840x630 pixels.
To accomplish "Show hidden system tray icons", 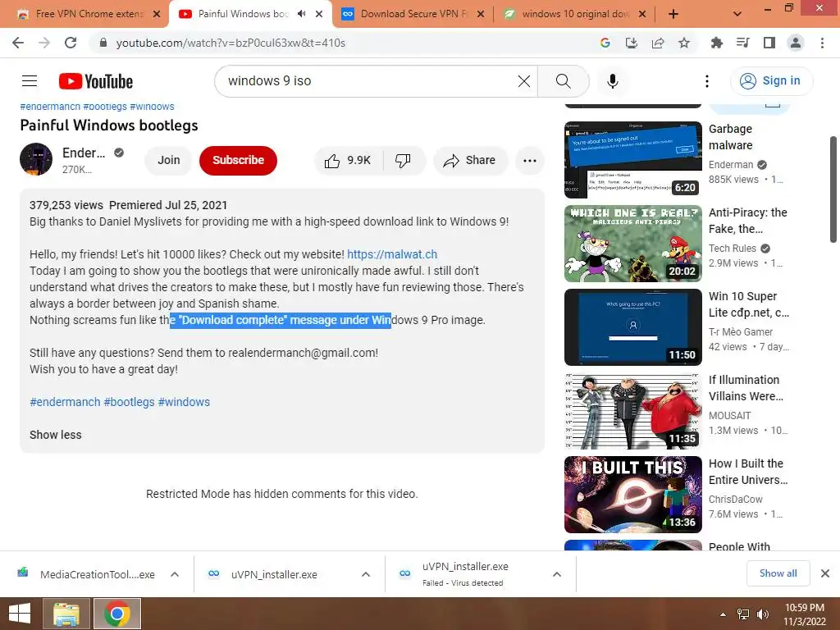I will coord(724,614).
